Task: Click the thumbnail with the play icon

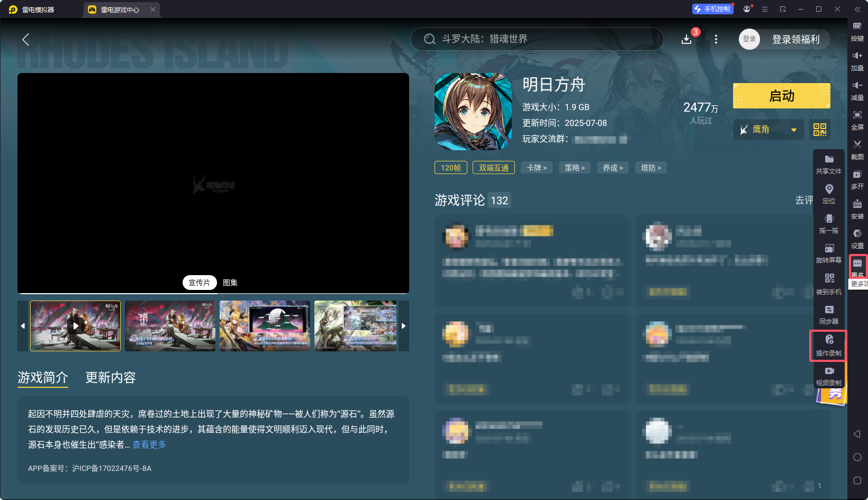Action: pyautogui.click(x=76, y=326)
